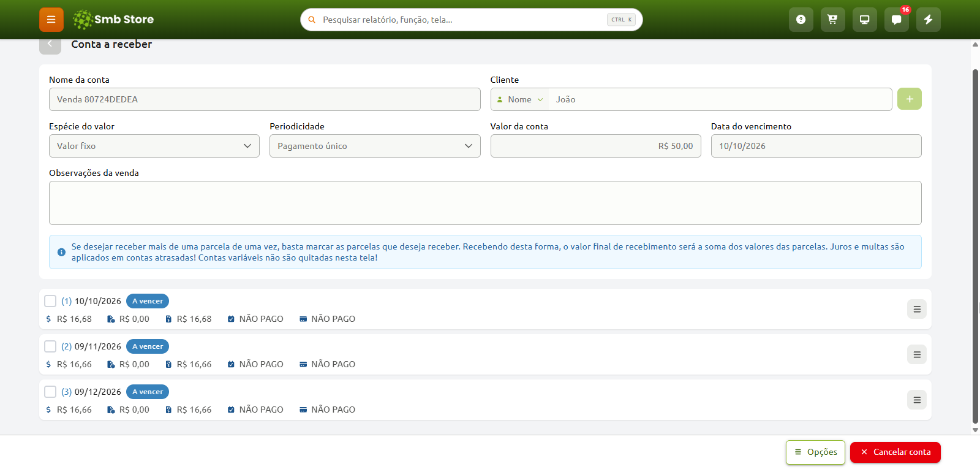
Task: Click the search magnifier icon
Action: pyautogui.click(x=312, y=20)
